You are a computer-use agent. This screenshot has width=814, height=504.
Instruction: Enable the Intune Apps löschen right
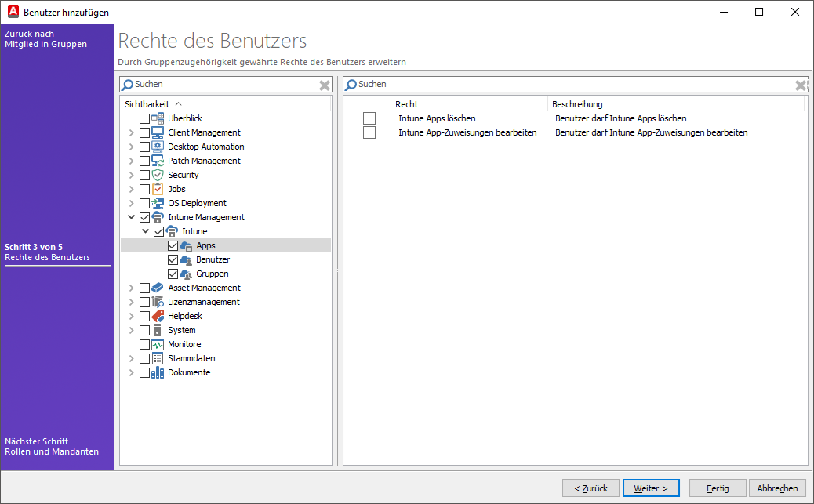[x=369, y=118]
